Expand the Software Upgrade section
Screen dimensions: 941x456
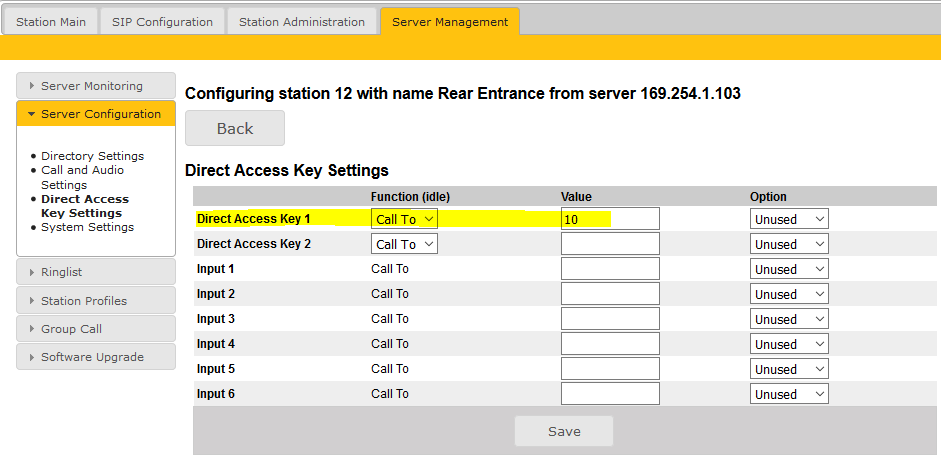tap(95, 357)
